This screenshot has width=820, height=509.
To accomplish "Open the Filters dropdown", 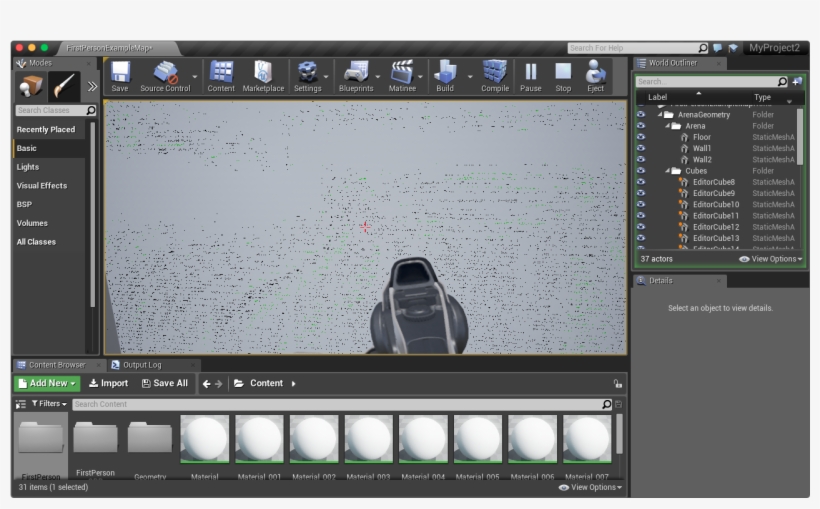I will (49, 404).
